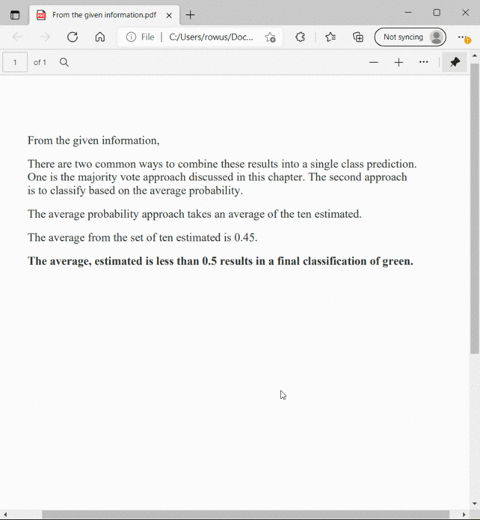Image resolution: width=480 pixels, height=520 pixels.
Task: Click scroll right arrow of horizontal scrollbar
Action: 464,514
